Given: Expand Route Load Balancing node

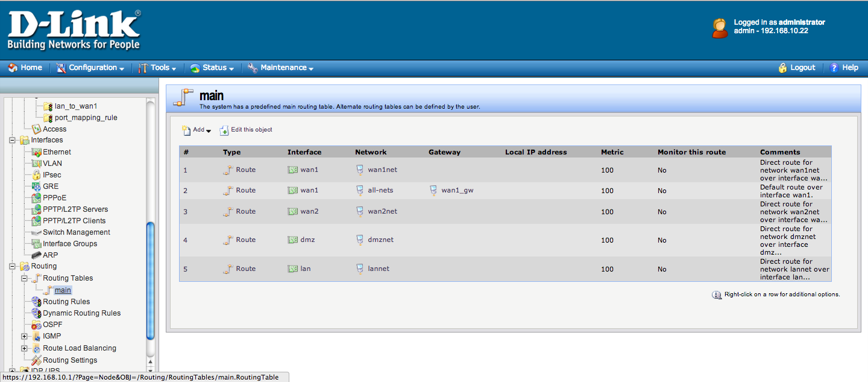Looking at the screenshot, I should [x=24, y=348].
